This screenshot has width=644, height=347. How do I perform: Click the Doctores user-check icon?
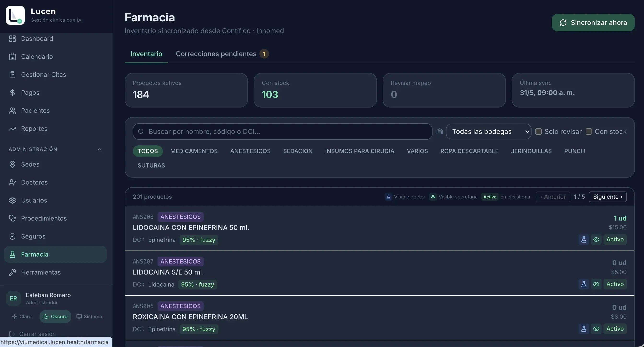point(12,182)
